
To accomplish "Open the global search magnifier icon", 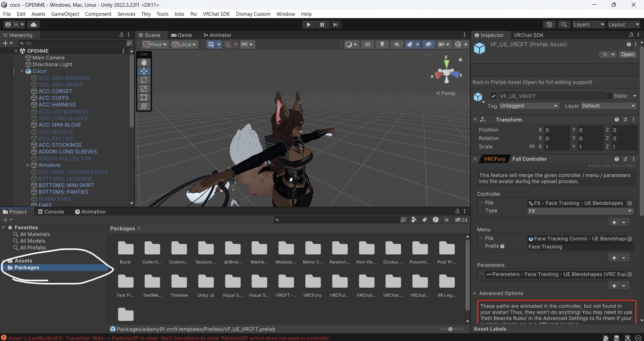I will coord(564,25).
